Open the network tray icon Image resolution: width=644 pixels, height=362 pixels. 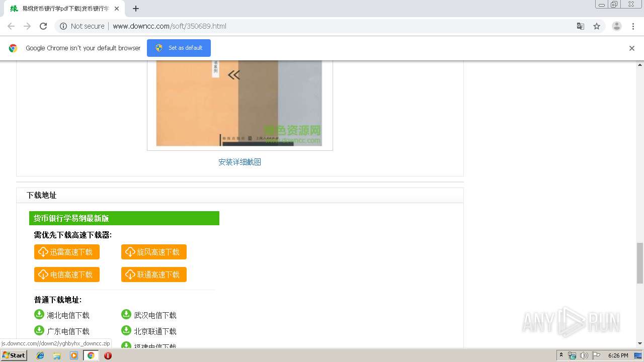572,355
